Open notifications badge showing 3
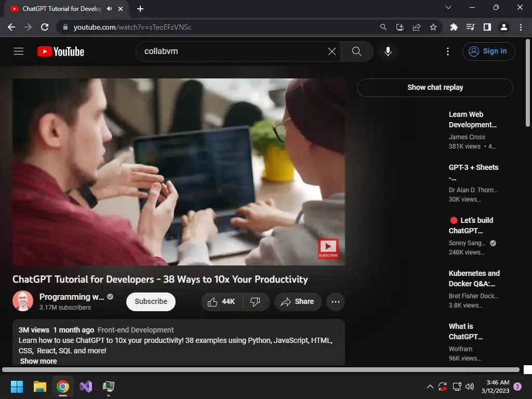The image size is (532, 399). [x=517, y=387]
